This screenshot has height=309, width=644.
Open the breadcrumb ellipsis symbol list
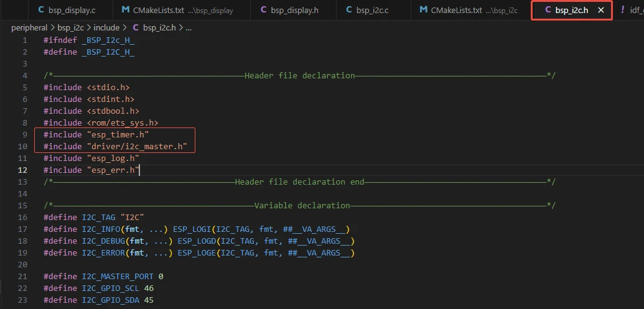(x=189, y=28)
